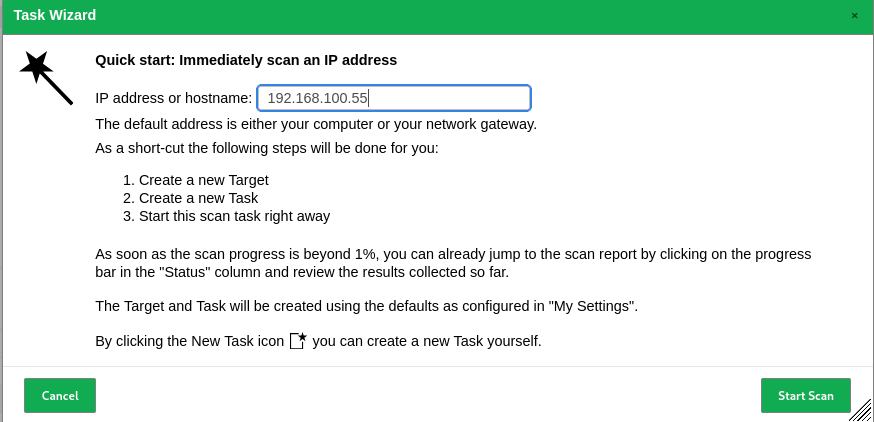
Task: Click "you can create a new Task yourself" text
Action: (x=427, y=341)
